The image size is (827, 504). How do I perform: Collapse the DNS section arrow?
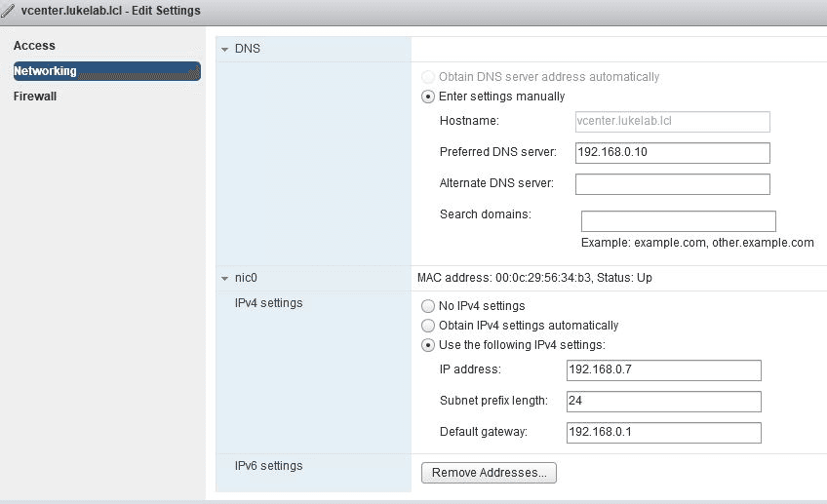pos(225,49)
